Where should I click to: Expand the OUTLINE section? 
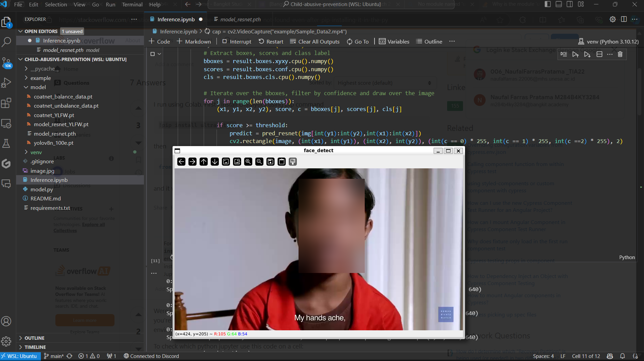coord(34,338)
